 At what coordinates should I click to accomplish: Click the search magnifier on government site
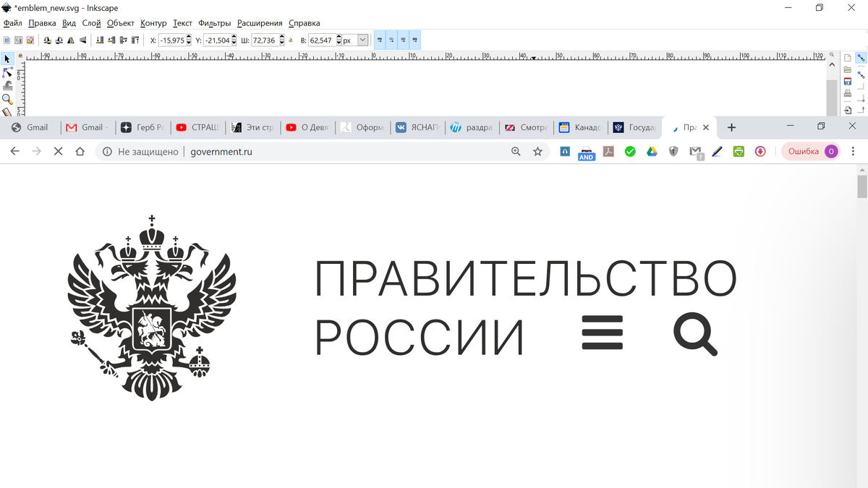(696, 335)
